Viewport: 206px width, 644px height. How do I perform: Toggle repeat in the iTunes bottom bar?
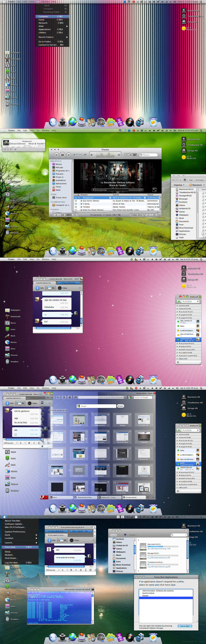[x=69, y=215]
